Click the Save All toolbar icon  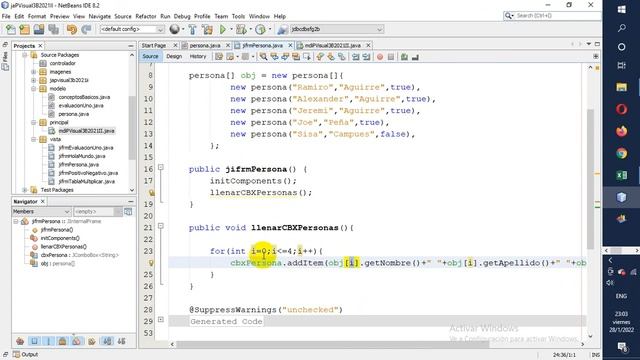coord(53,29)
